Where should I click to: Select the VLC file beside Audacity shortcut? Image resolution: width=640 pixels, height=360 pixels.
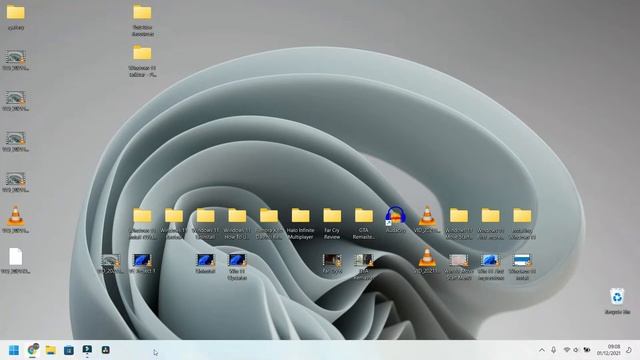pyautogui.click(x=427, y=220)
